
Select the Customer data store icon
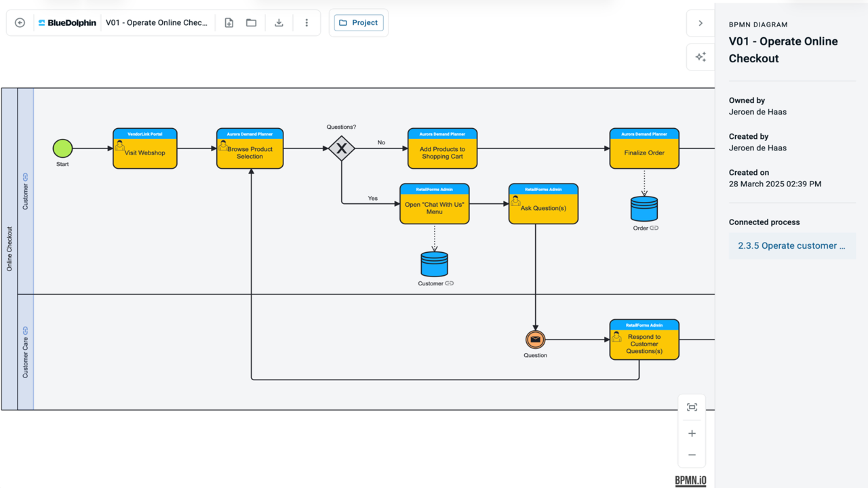point(434,264)
